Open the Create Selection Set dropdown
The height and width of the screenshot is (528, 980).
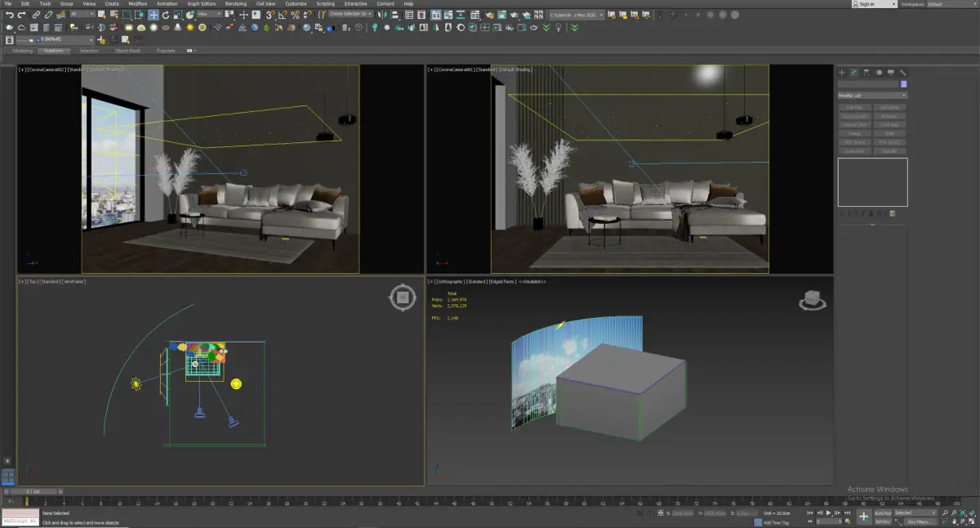(351, 14)
